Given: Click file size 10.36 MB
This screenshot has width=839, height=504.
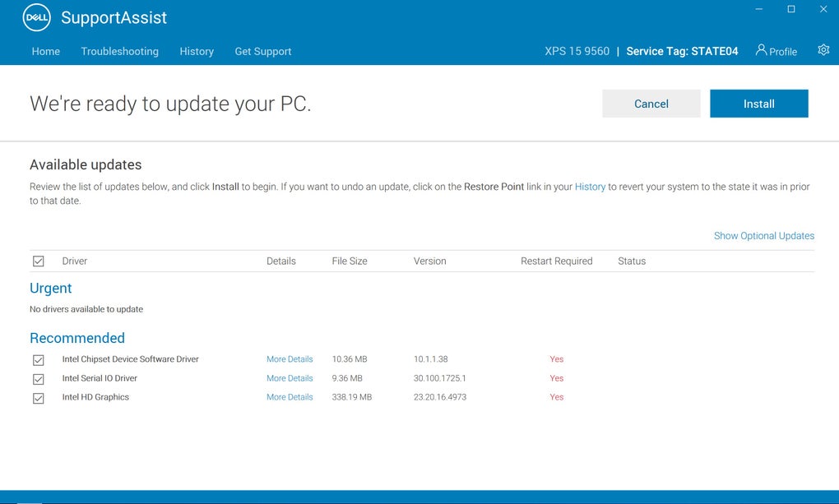Looking at the screenshot, I should click(350, 359).
